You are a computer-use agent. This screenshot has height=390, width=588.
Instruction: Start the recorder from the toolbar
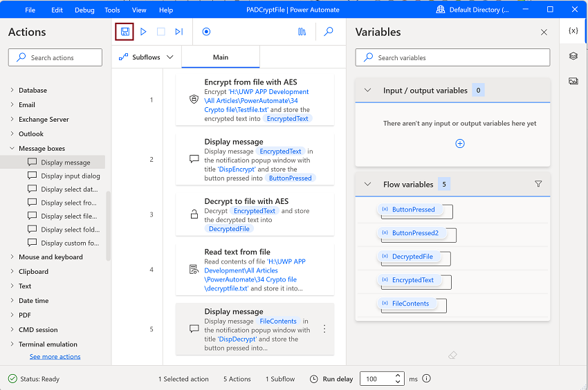click(206, 32)
